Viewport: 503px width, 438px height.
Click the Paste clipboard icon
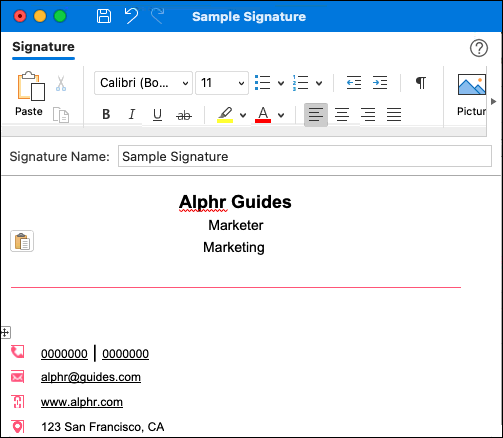pyautogui.click(x=31, y=86)
